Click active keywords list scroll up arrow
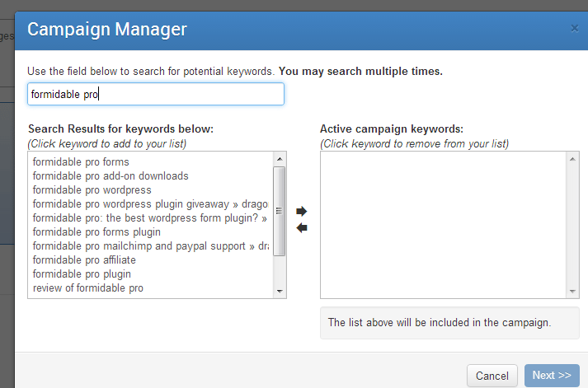Image resolution: width=588 pixels, height=388 pixels. [x=572, y=159]
